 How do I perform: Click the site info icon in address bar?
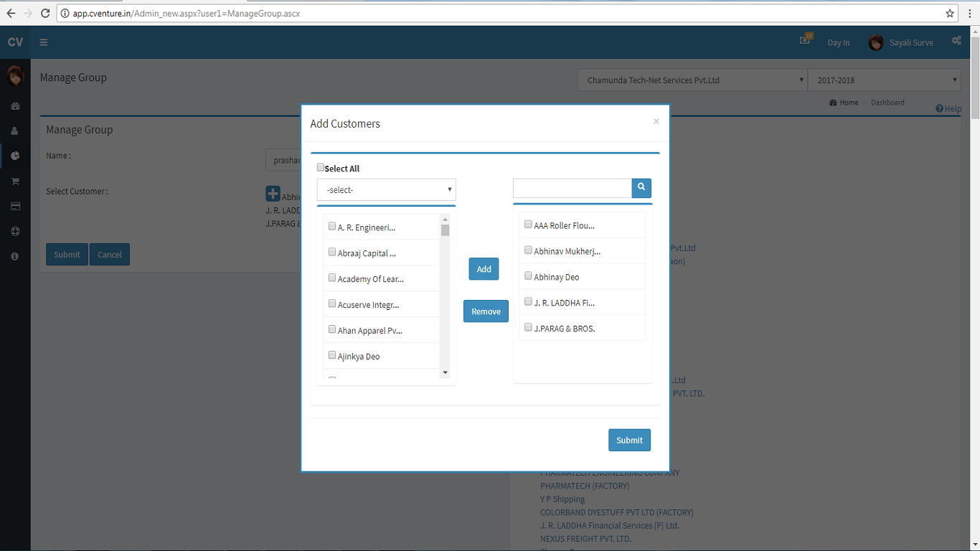(65, 13)
